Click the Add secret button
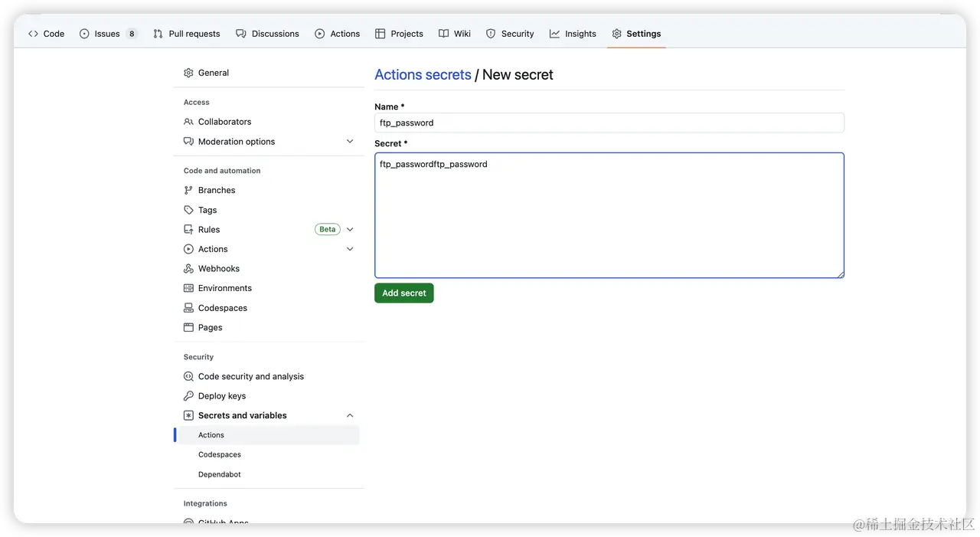The image size is (980, 537). coord(404,293)
